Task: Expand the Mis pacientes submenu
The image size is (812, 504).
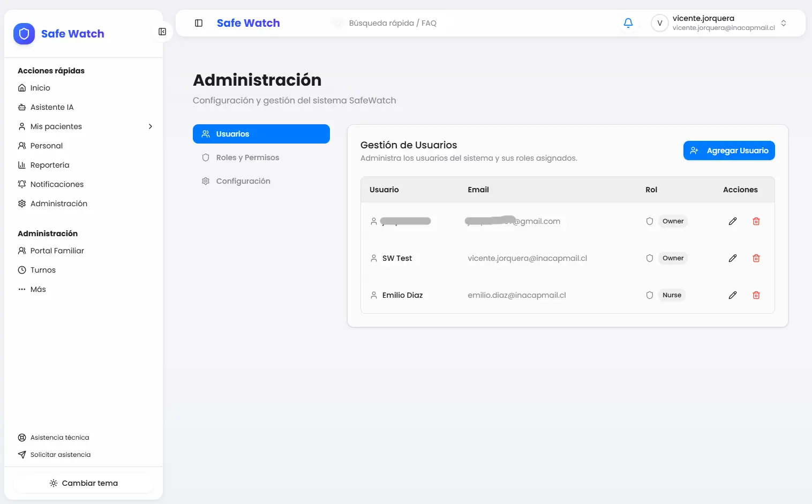Action: coord(150,126)
